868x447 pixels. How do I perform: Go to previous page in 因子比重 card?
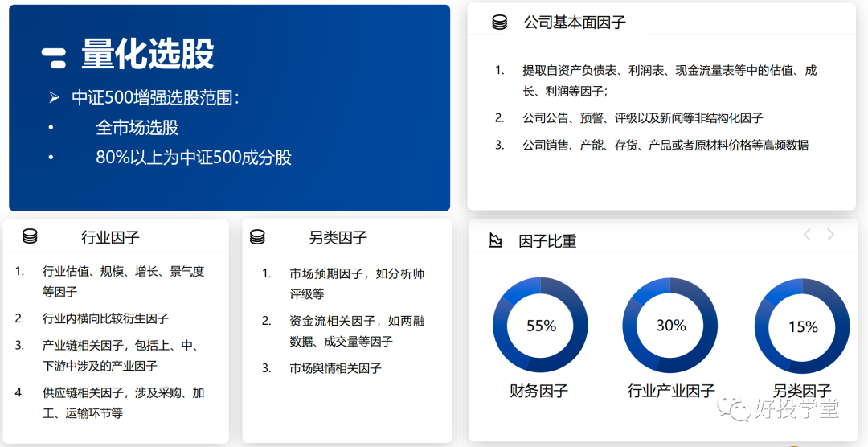[x=807, y=235]
